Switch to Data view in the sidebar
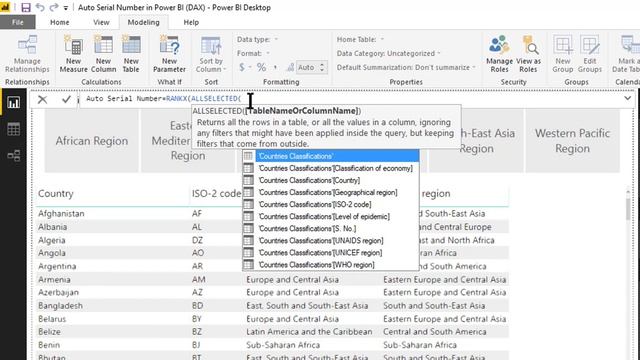This screenshot has width=640, height=360. pyautogui.click(x=13, y=129)
